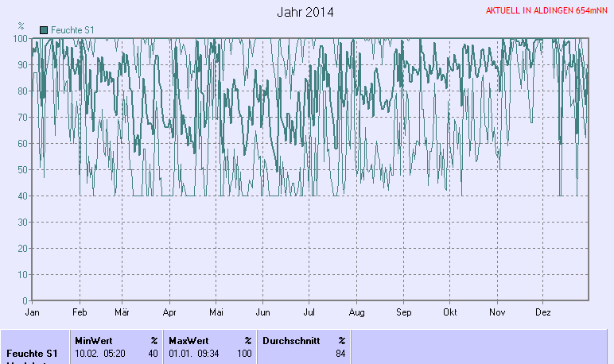614x364 pixels.
Task: Click the Apr label on the x-axis
Action: tap(169, 312)
